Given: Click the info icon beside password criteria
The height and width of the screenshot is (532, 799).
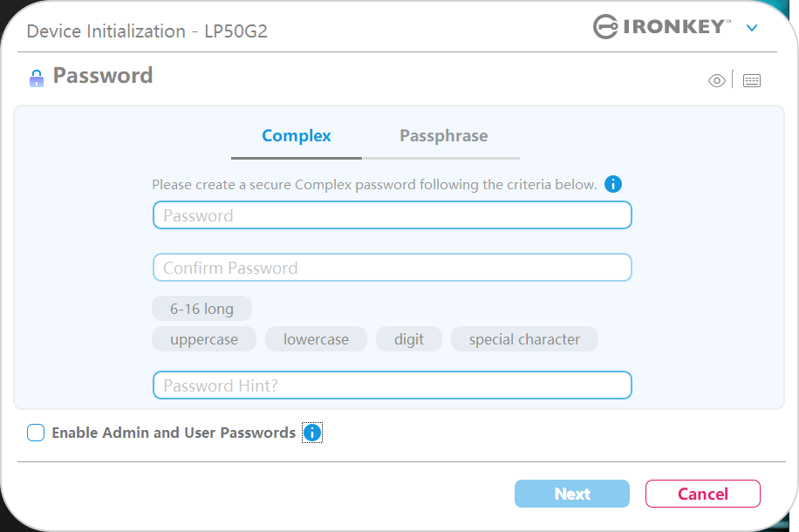Looking at the screenshot, I should tap(613, 184).
